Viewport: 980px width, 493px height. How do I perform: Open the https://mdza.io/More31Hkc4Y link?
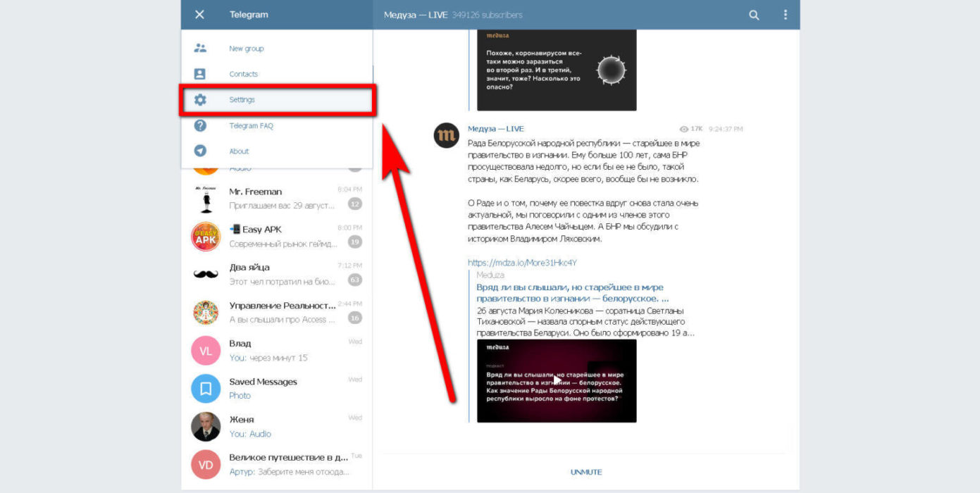click(x=522, y=263)
